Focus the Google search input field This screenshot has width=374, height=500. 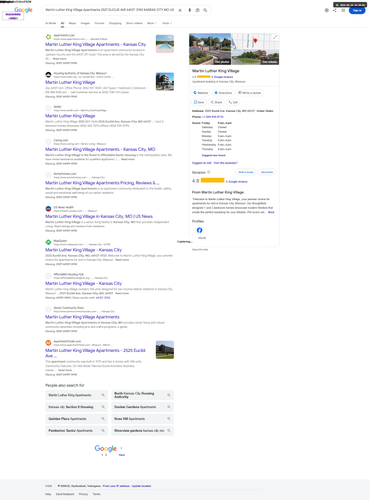(109, 10)
